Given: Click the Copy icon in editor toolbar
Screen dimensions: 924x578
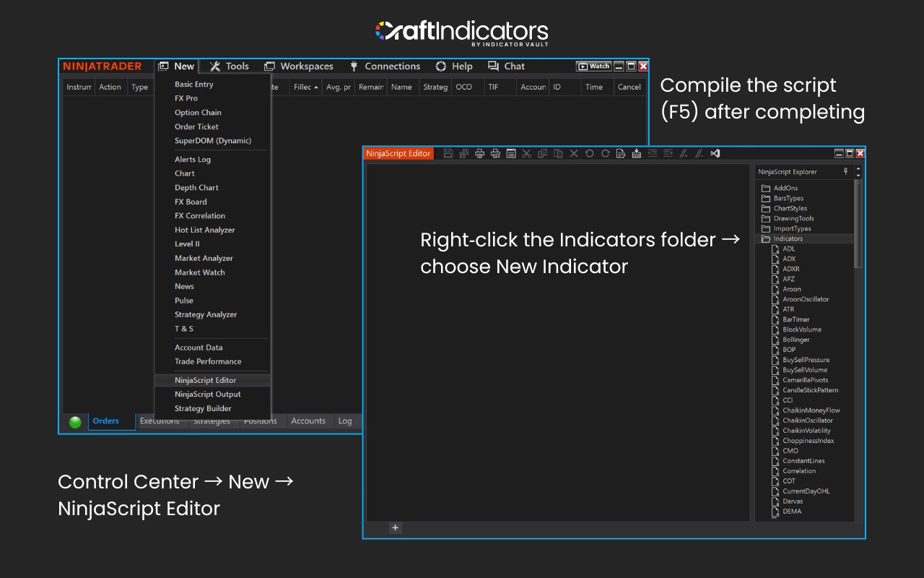Looking at the screenshot, I should pyautogui.click(x=542, y=153).
